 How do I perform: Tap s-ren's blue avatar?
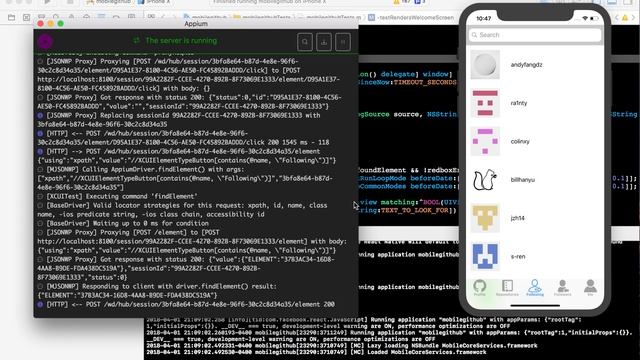click(x=485, y=256)
